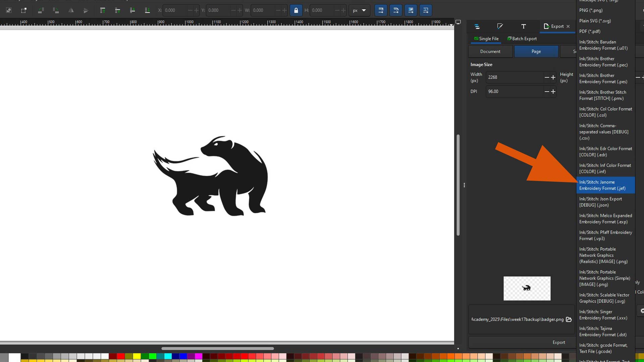
Task: Pick the cyan palette swatch
Action: tap(168, 356)
